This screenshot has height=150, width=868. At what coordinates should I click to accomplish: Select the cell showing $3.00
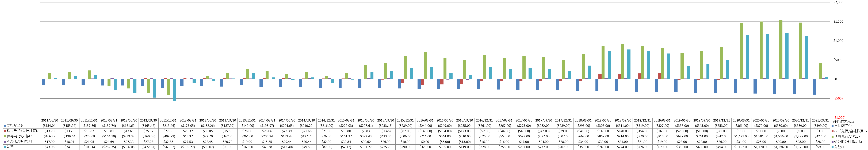point(820,131)
